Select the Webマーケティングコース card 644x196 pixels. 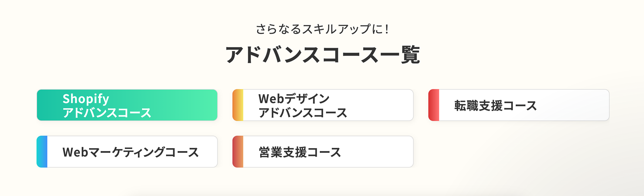click(127, 152)
